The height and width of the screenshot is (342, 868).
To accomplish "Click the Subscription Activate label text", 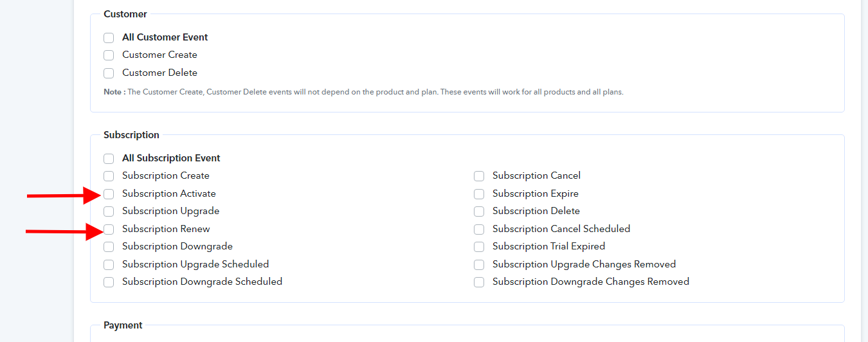I will (x=169, y=194).
